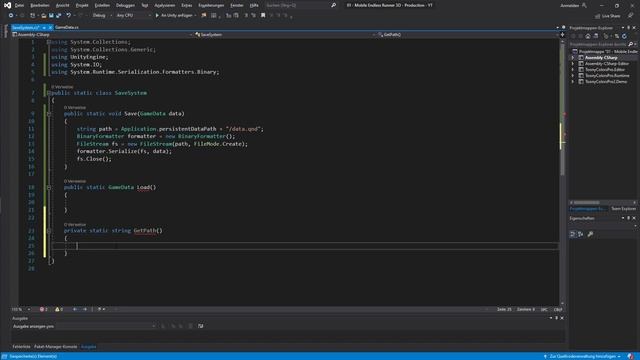
Task: Click the Live Share button
Action: (608, 16)
